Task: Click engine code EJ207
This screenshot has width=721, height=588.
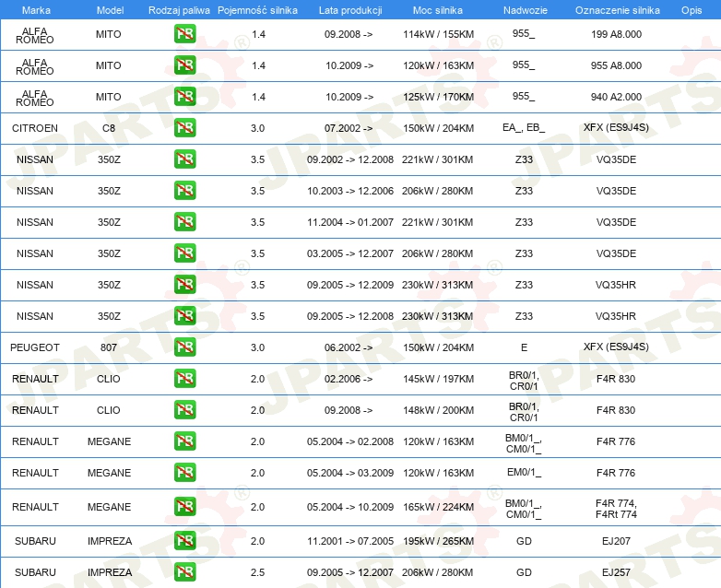Action: coord(616,541)
